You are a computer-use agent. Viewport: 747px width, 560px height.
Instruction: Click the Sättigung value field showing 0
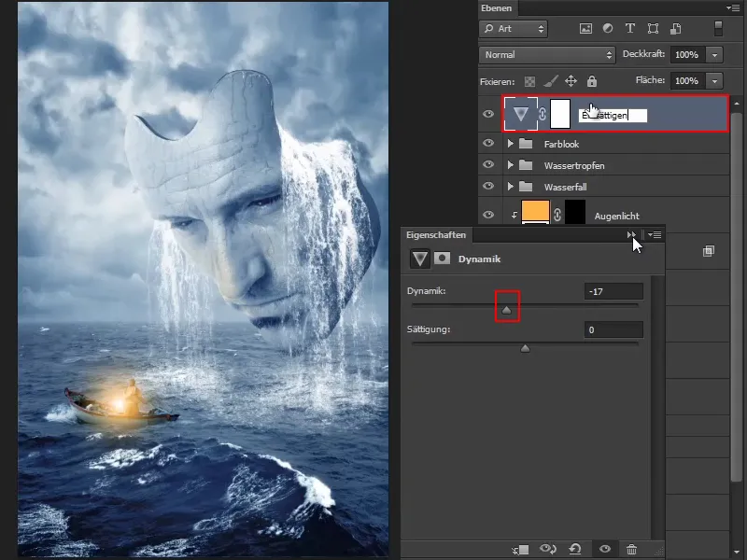click(613, 329)
